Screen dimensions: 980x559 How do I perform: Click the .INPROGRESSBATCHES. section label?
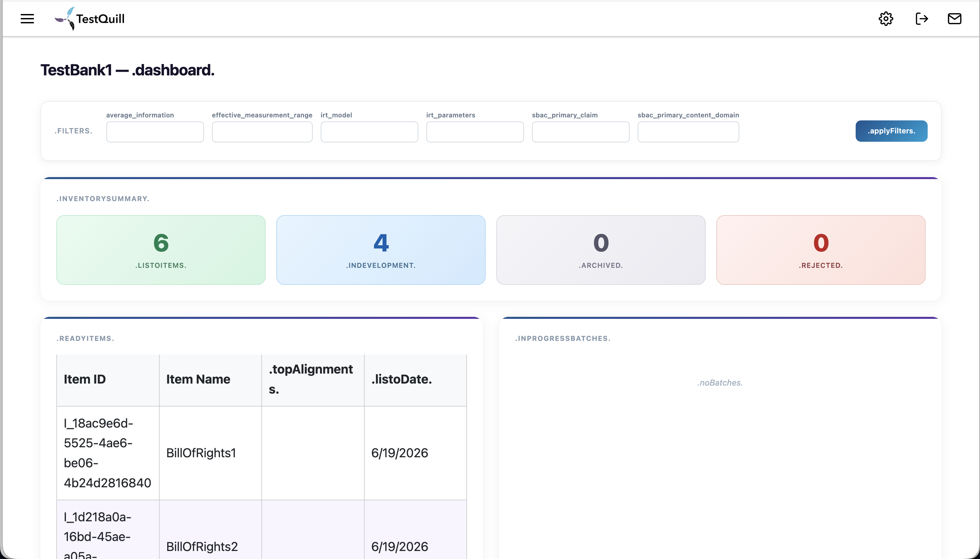point(563,338)
